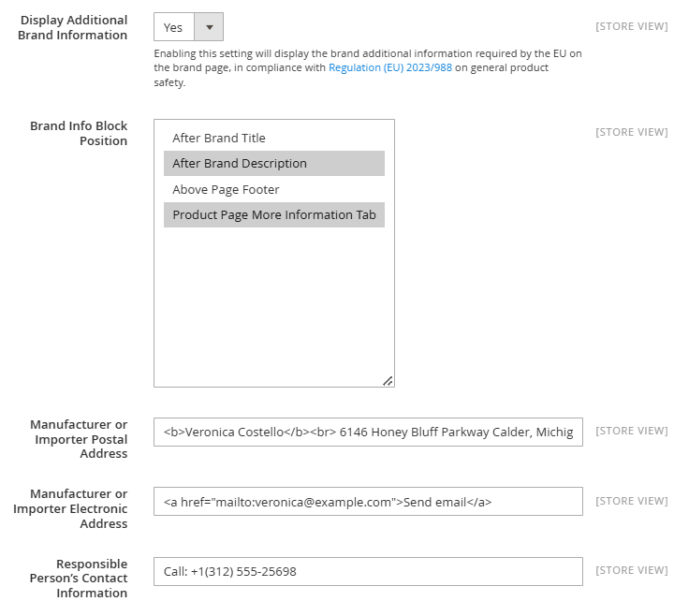Focus Responsible Person's Contact Information field

coord(368,572)
